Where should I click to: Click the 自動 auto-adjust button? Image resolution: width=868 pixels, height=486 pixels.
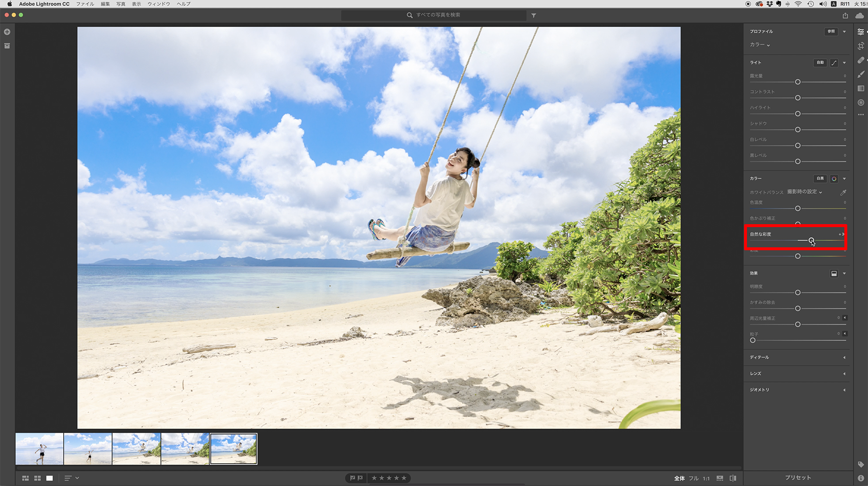pos(820,63)
